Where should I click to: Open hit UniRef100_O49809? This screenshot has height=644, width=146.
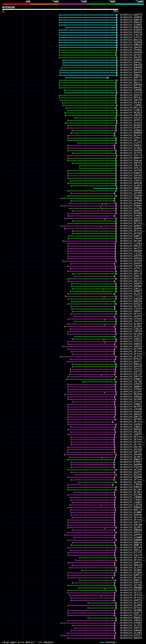point(131,17)
